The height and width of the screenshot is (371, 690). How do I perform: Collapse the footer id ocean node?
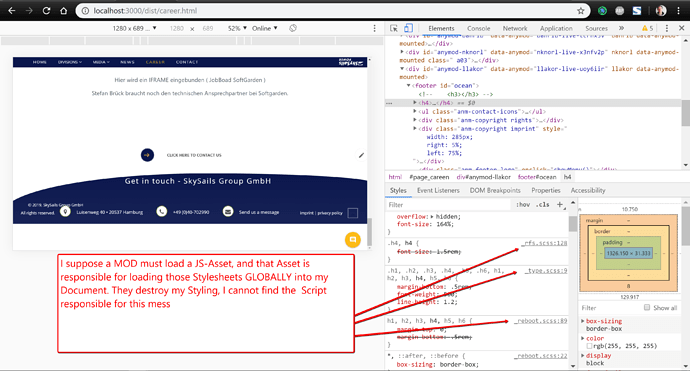[x=409, y=86]
